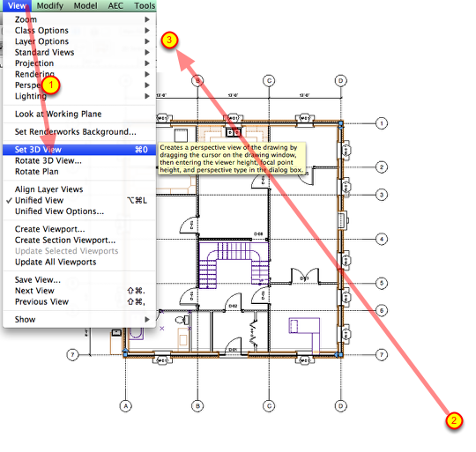Click right-side grid bubble 6
Viewport: 476px width, 452px height.
tap(382, 310)
